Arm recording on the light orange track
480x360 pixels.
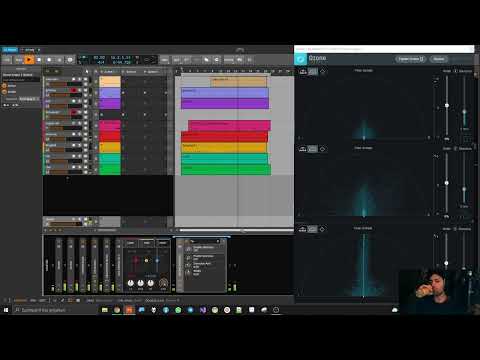tap(74, 79)
